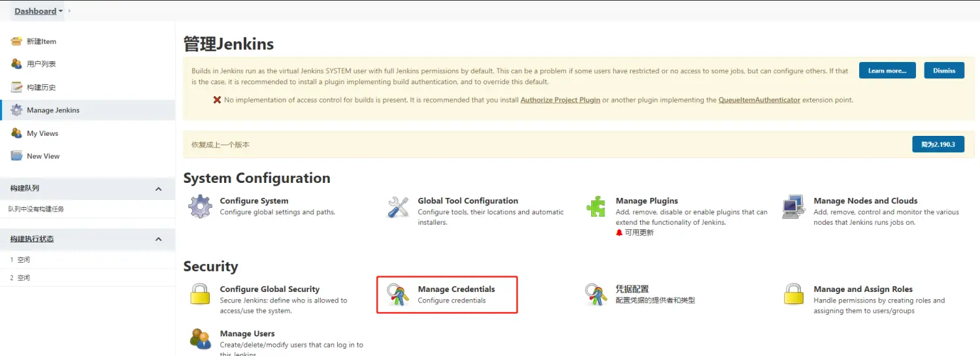The width and height of the screenshot is (980, 356).
Task: Dismiss the build authentication warning
Action: click(x=944, y=71)
